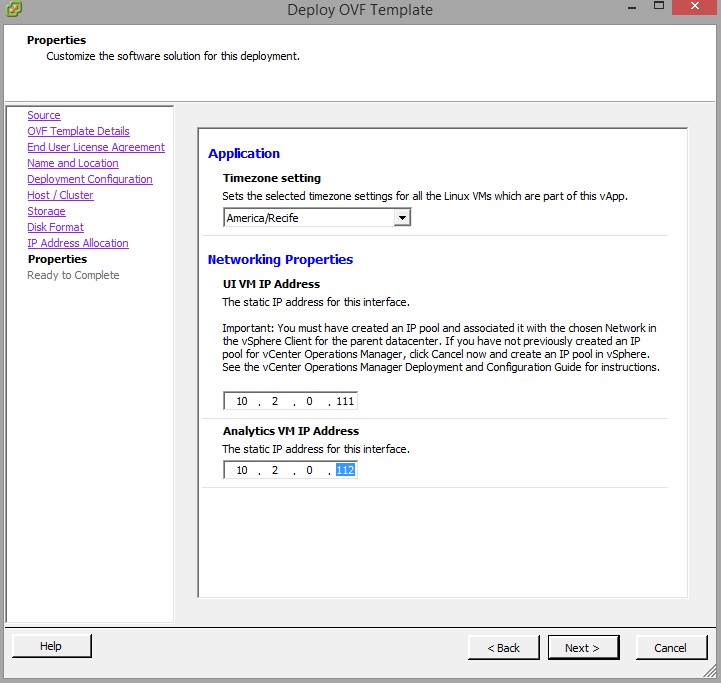Close the Deploy OVF Template window
The height and width of the screenshot is (683, 721).
[696, 9]
